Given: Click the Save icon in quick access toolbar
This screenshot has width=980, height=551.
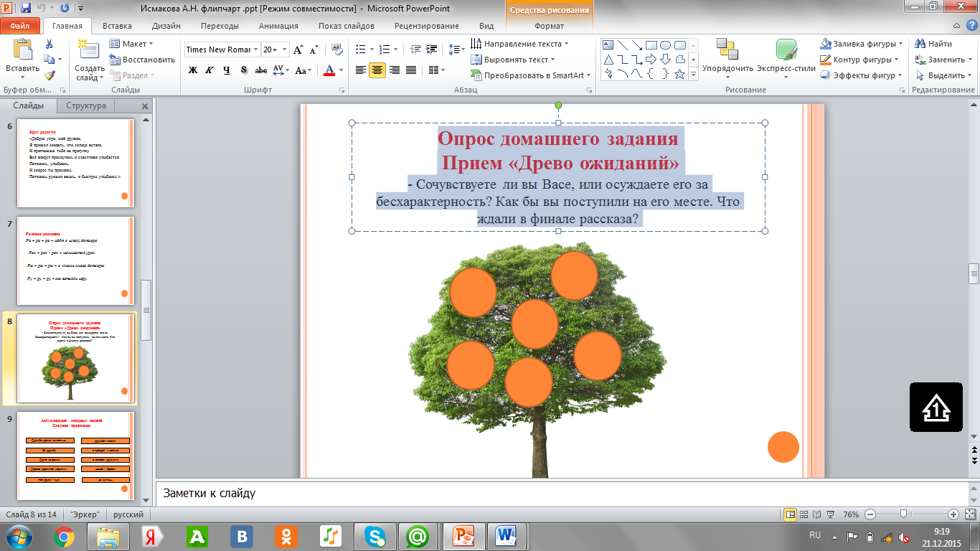Looking at the screenshot, I should pyautogui.click(x=26, y=9).
